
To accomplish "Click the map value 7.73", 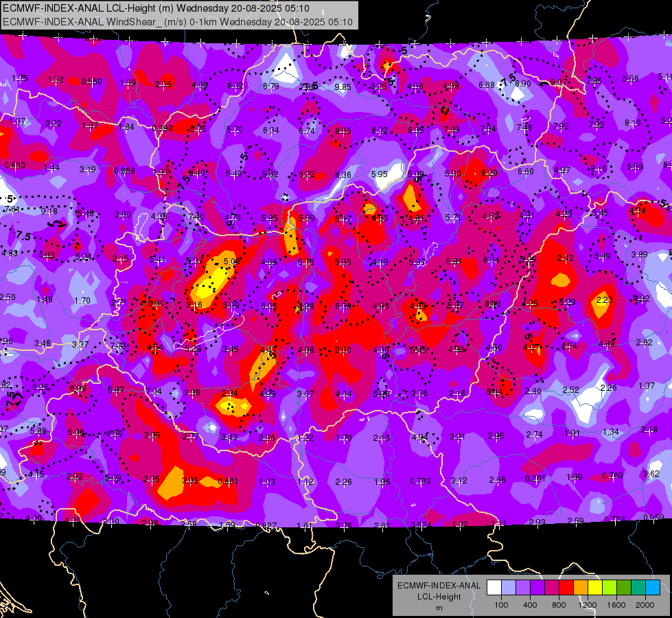I will click(118, 345).
